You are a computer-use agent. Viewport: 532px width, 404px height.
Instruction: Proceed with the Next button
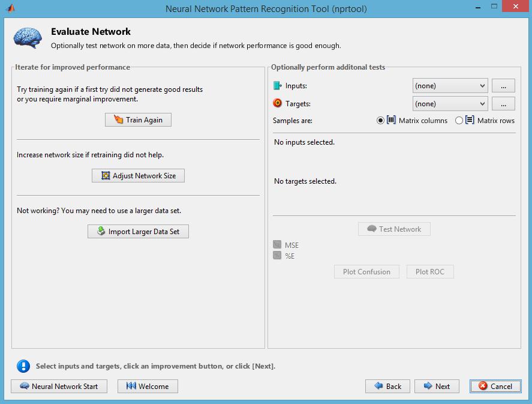click(x=437, y=387)
